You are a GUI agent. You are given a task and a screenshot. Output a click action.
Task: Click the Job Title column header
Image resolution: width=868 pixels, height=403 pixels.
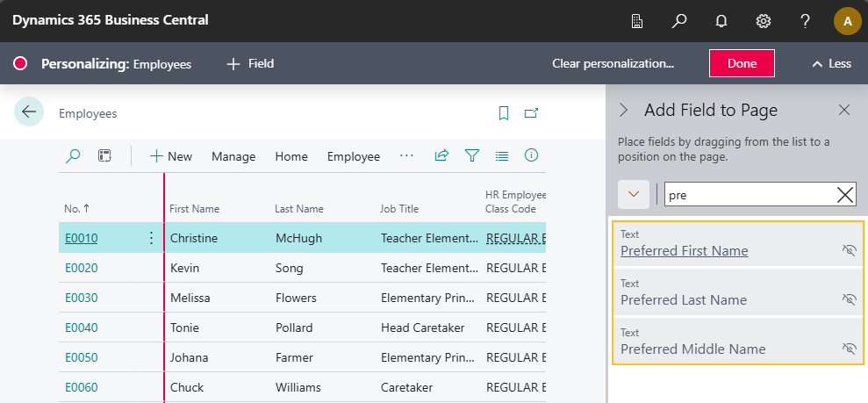399,209
